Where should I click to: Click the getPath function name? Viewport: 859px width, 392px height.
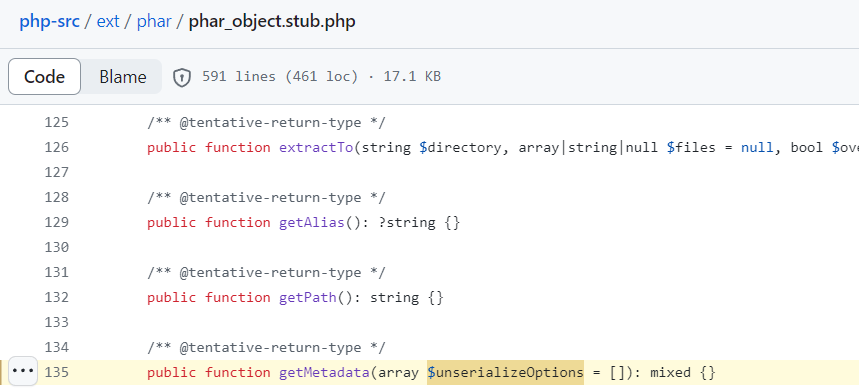308,297
